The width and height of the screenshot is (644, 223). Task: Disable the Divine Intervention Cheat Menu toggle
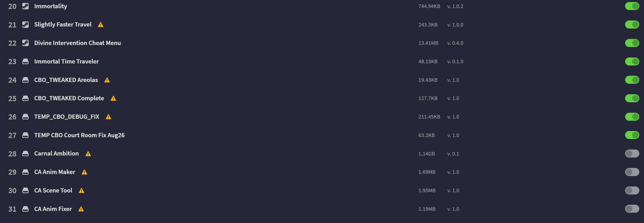coord(632,43)
